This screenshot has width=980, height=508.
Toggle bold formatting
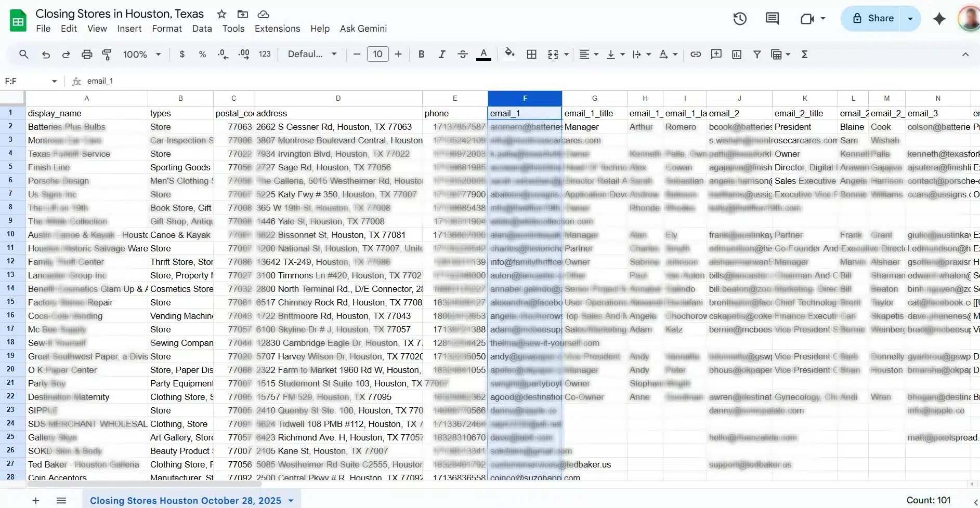[421, 55]
